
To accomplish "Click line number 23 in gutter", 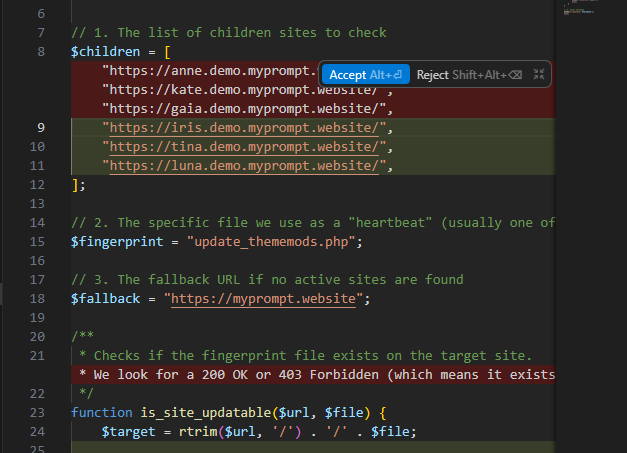I will pyautogui.click(x=39, y=413).
